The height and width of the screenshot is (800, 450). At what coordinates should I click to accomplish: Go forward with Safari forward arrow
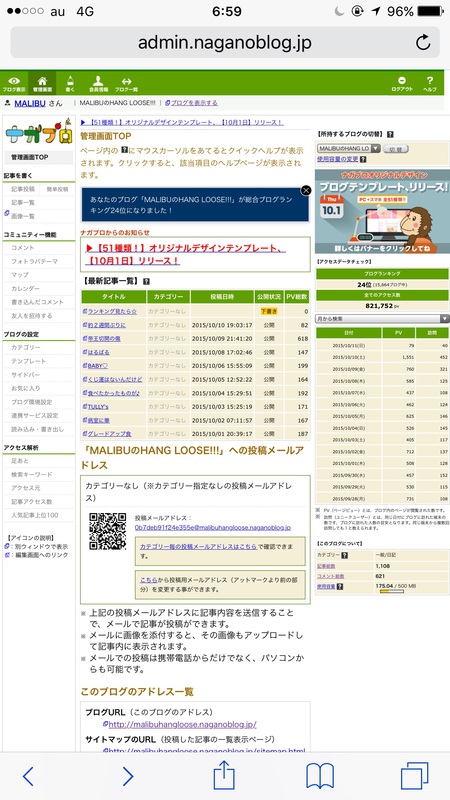tap(127, 776)
